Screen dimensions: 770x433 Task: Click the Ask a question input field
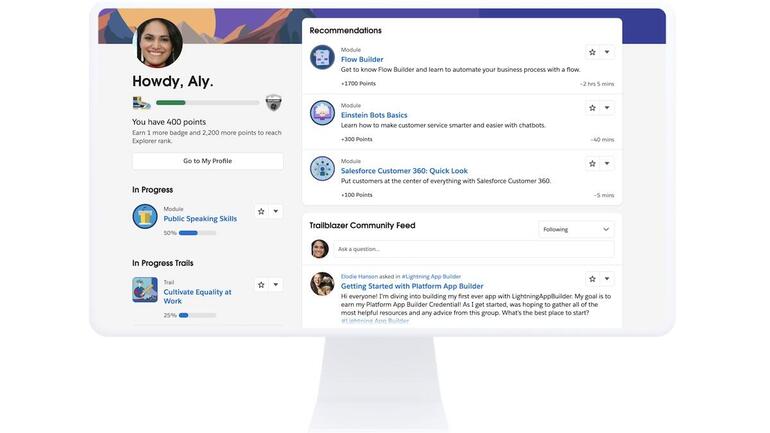coord(473,249)
